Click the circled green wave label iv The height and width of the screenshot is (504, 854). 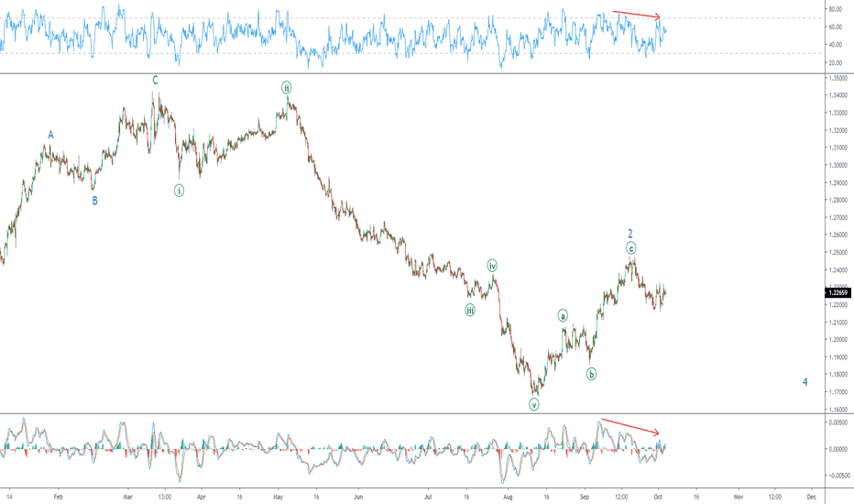coord(492,266)
